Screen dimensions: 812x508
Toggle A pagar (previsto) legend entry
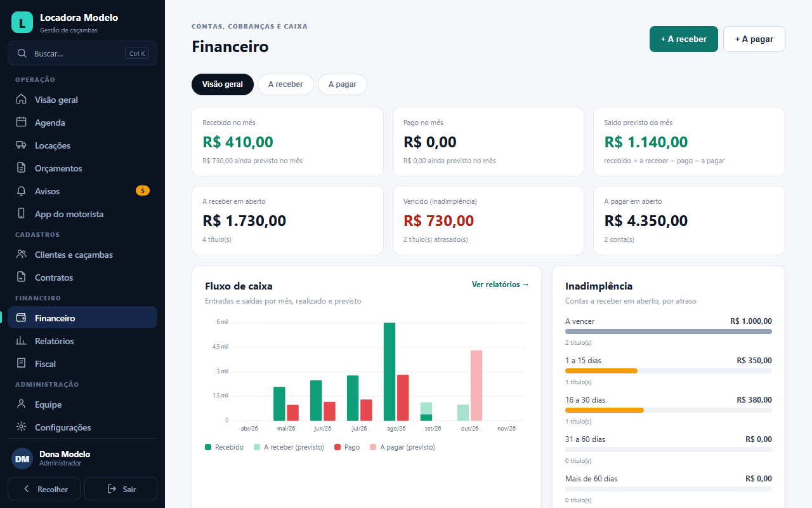click(x=402, y=447)
